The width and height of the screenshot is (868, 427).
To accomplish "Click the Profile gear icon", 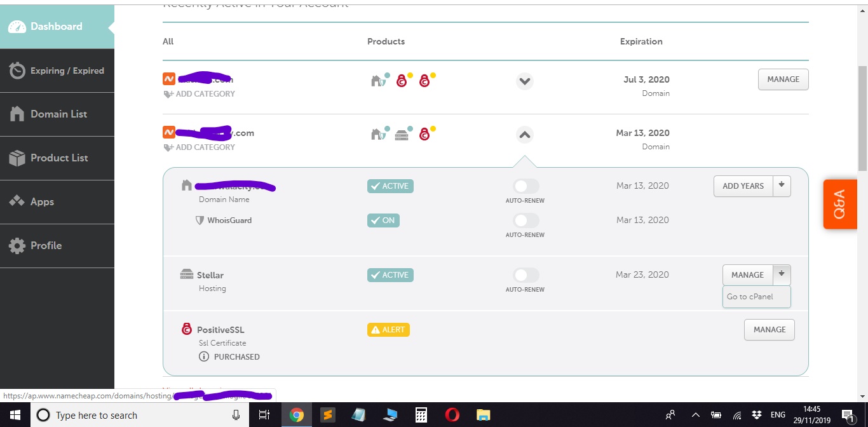I will (x=17, y=245).
